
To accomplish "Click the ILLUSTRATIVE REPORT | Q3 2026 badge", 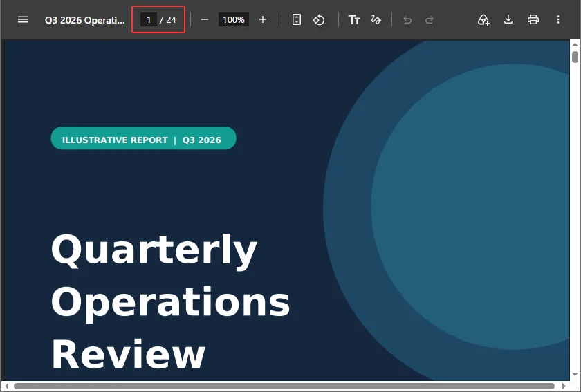I will (x=143, y=138).
